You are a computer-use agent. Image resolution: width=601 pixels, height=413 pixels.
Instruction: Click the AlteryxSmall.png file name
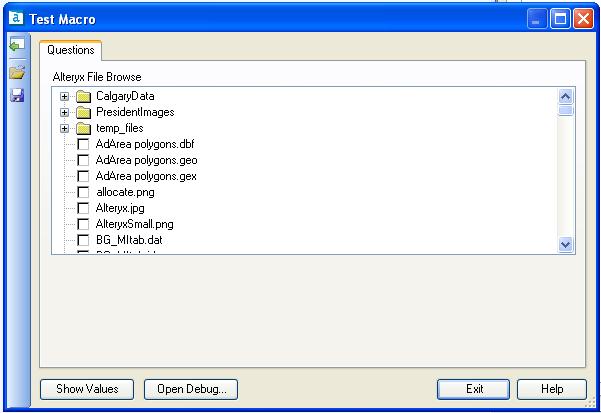[x=135, y=225]
